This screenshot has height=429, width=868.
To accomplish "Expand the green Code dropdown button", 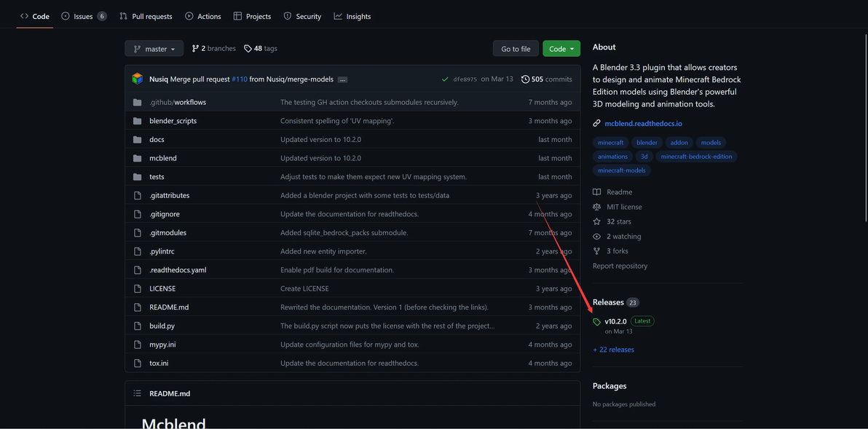I will click(561, 49).
